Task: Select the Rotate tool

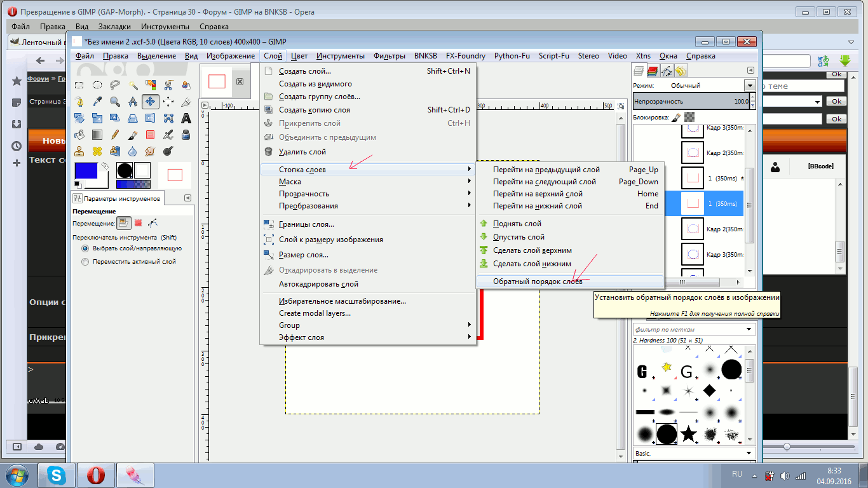Action: click(79, 118)
